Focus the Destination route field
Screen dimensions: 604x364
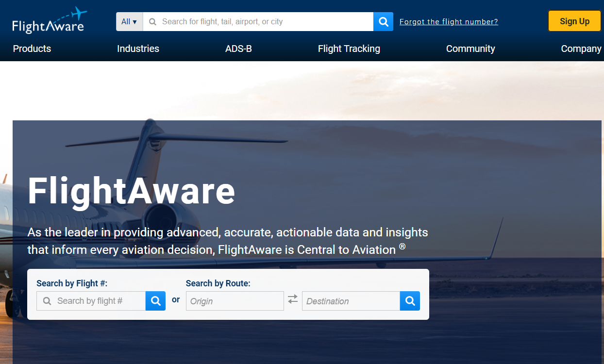[x=351, y=301]
